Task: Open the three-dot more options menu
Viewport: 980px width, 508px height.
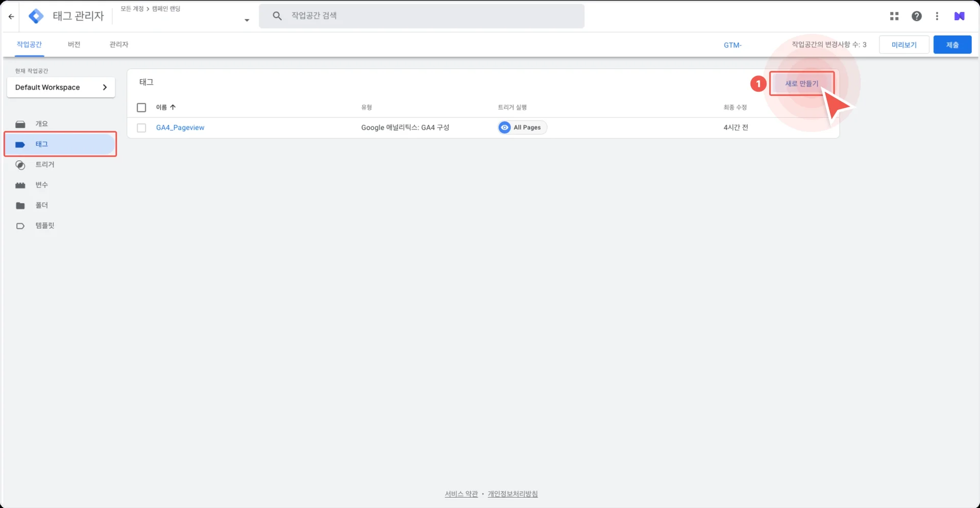Action: click(x=937, y=16)
